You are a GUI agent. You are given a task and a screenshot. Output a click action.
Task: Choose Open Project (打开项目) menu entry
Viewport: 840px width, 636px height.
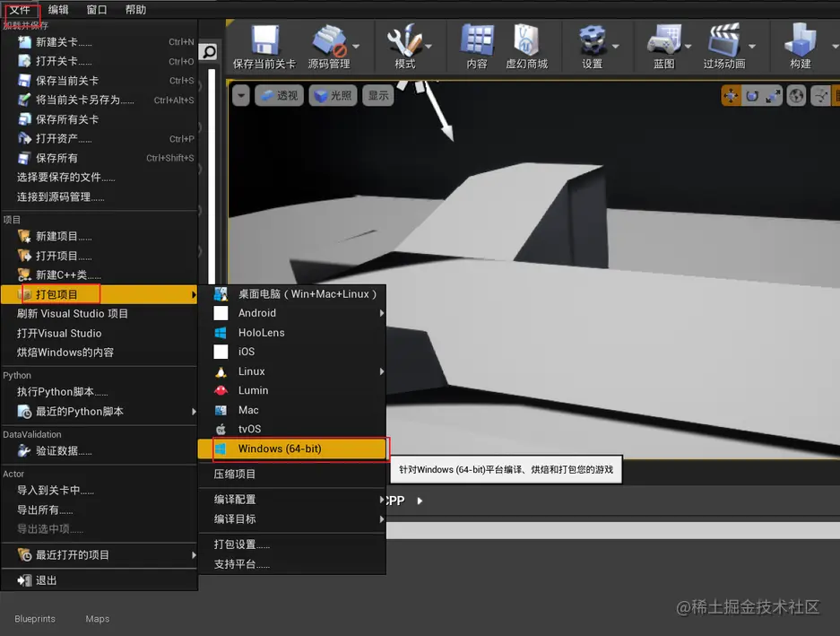pyautogui.click(x=100, y=256)
